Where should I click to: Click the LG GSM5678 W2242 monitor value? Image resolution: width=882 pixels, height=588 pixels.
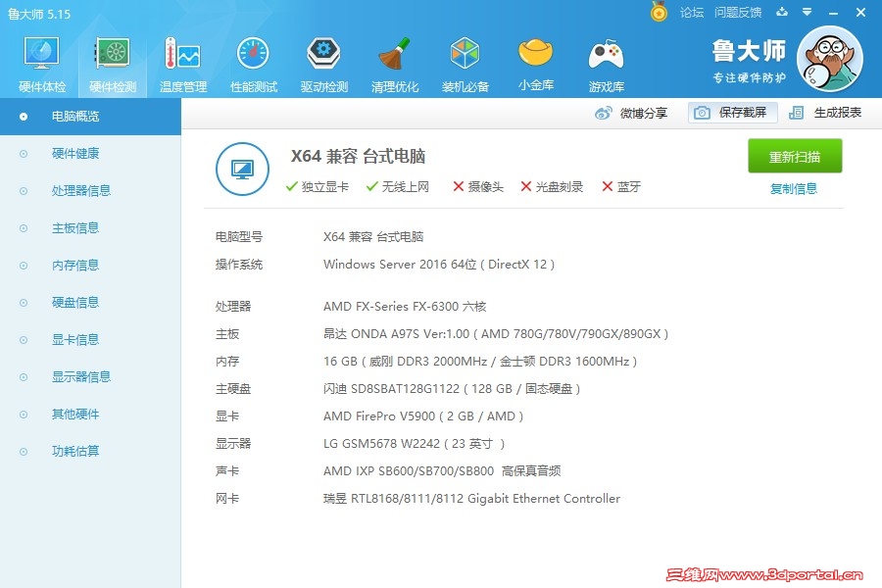pos(414,444)
